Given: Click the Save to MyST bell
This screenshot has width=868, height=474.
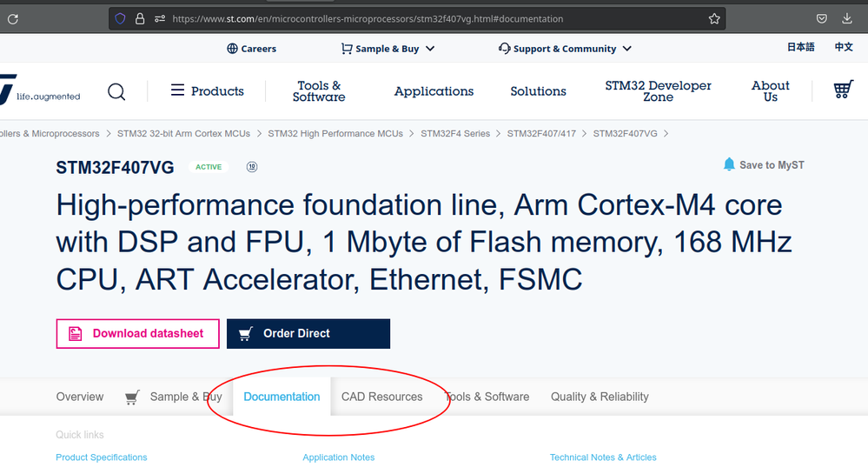Looking at the screenshot, I should pos(729,164).
